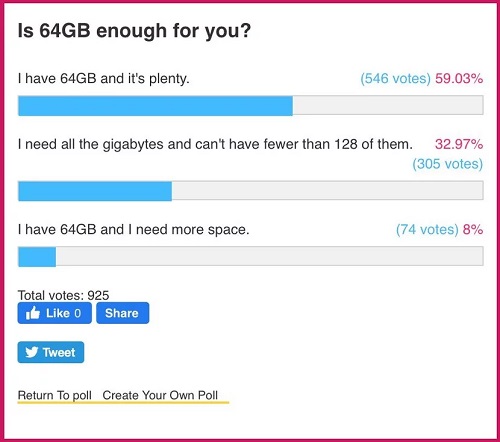Click the (74 votes) count
This screenshot has height=442, width=500.
(x=427, y=230)
